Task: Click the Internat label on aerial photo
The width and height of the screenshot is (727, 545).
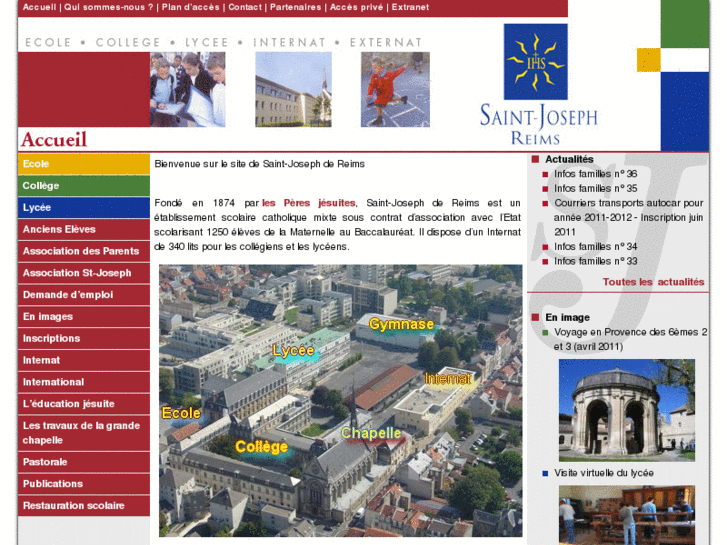Action: [x=448, y=378]
